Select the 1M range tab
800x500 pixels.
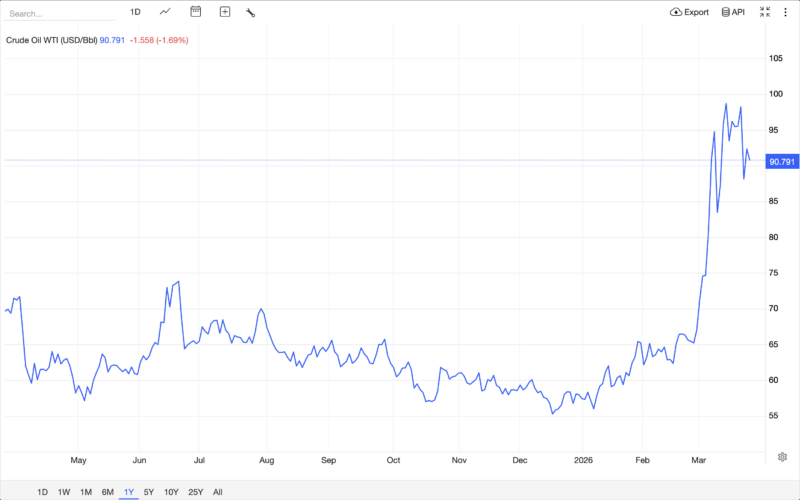86,492
